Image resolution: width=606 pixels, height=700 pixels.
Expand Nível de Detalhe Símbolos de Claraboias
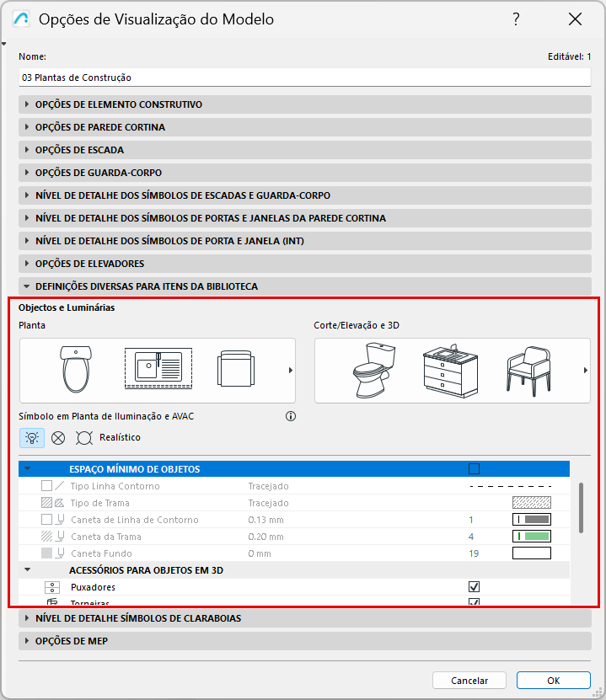pyautogui.click(x=305, y=618)
